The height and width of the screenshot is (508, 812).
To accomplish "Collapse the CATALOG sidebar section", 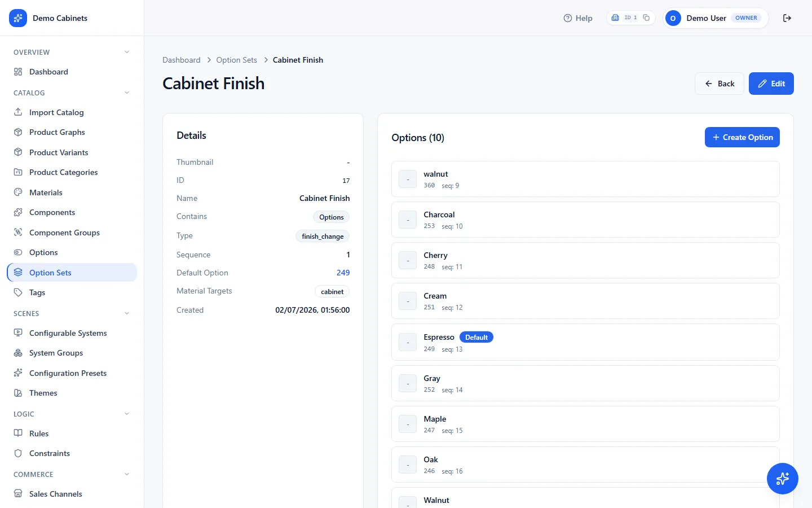I will (127, 93).
